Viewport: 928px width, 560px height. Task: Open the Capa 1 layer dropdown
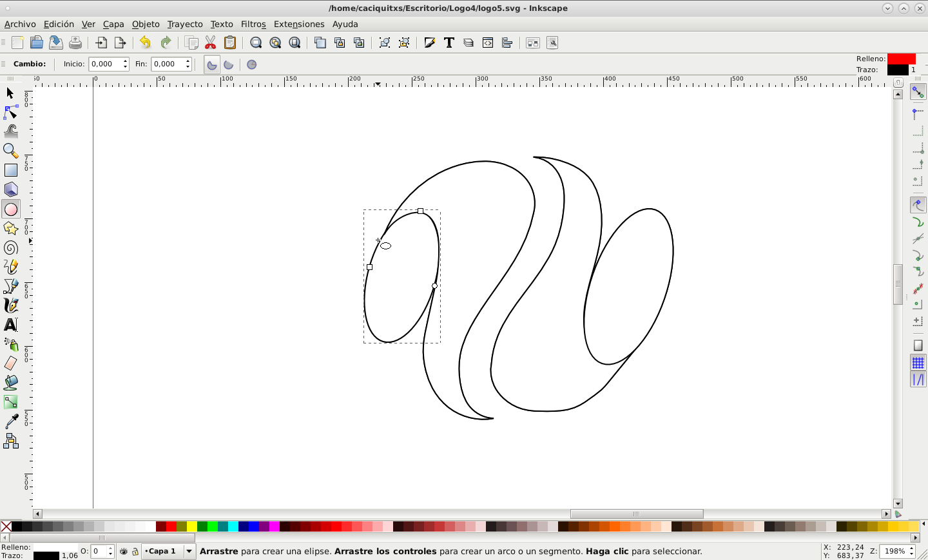coord(169,552)
